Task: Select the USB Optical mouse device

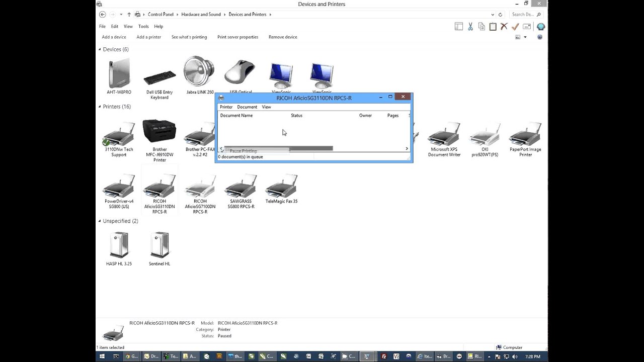Action: click(240, 75)
